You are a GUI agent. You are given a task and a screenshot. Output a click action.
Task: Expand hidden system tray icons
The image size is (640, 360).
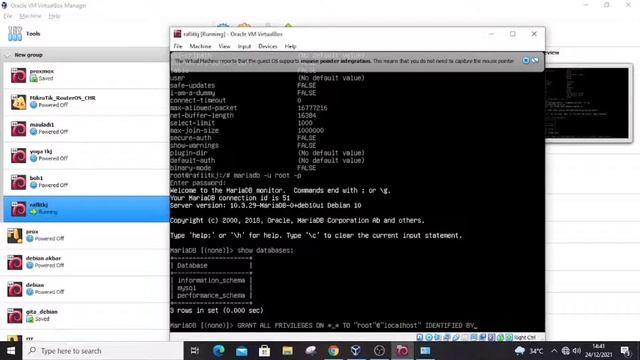click(x=554, y=351)
